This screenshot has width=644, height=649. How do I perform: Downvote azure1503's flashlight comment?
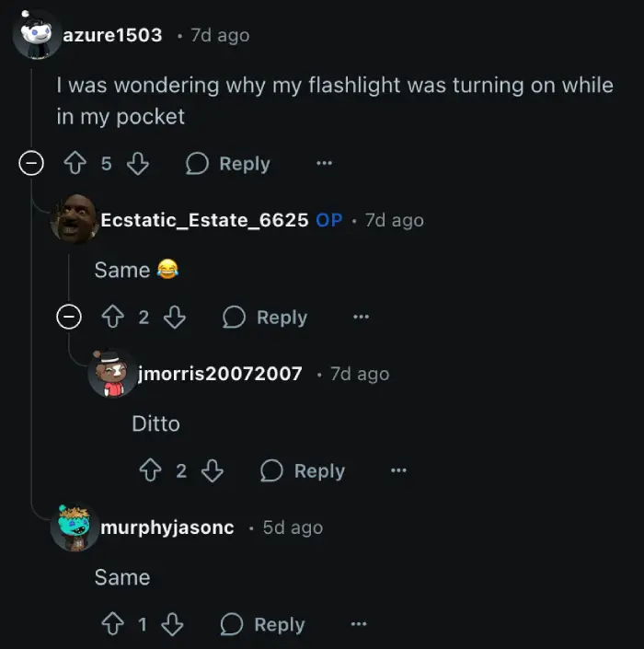pos(138,163)
